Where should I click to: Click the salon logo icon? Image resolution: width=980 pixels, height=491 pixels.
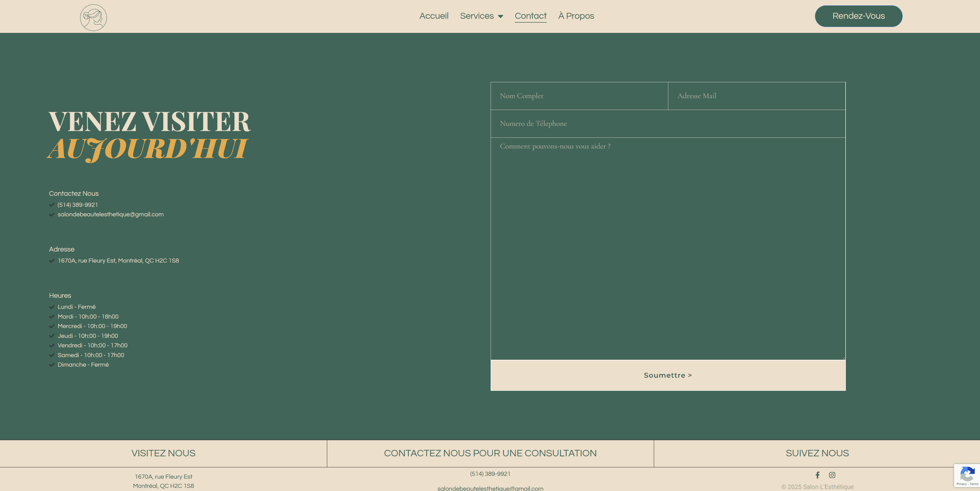pyautogui.click(x=93, y=17)
